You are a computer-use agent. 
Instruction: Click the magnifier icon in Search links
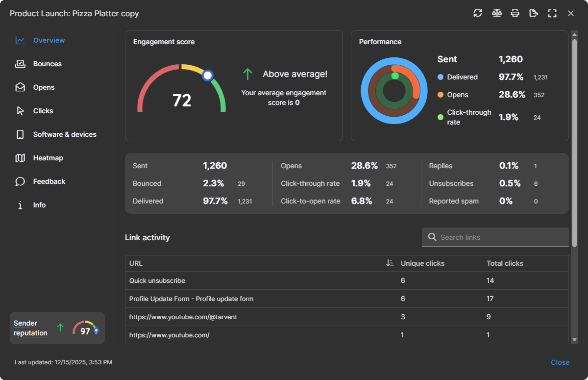(x=432, y=237)
